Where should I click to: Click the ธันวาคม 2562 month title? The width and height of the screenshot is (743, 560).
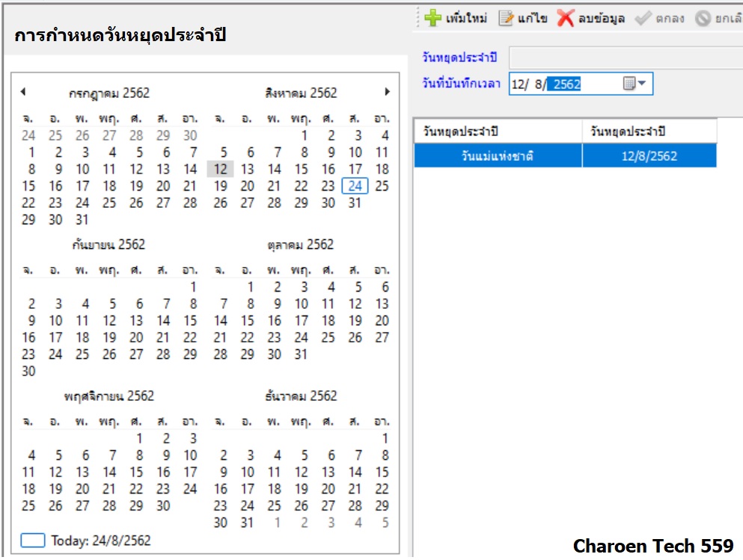(301, 396)
